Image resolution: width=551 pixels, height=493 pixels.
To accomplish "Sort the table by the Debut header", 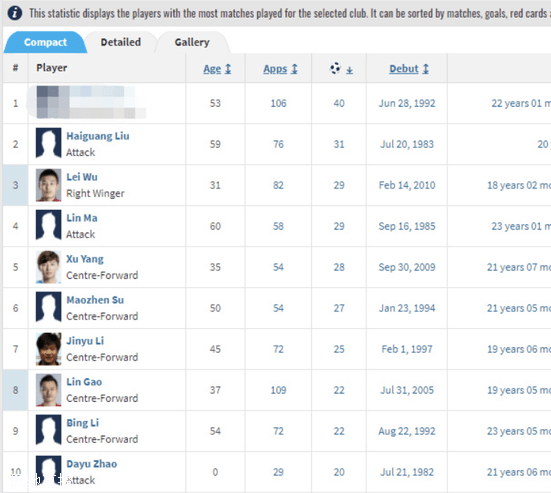I will click(x=404, y=69).
